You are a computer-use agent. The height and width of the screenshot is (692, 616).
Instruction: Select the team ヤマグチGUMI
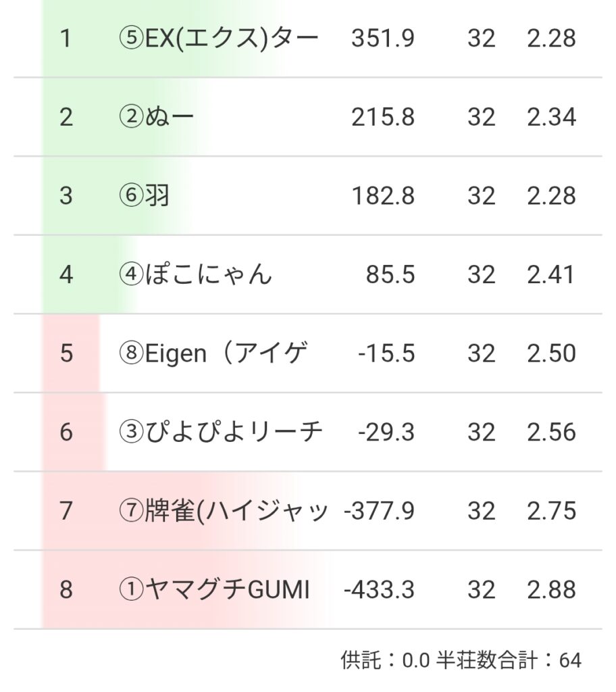(214, 590)
